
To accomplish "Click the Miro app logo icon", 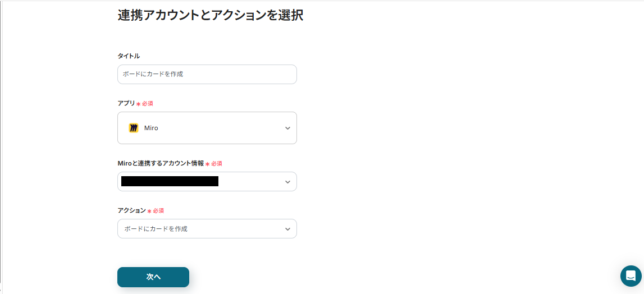I will pos(134,128).
